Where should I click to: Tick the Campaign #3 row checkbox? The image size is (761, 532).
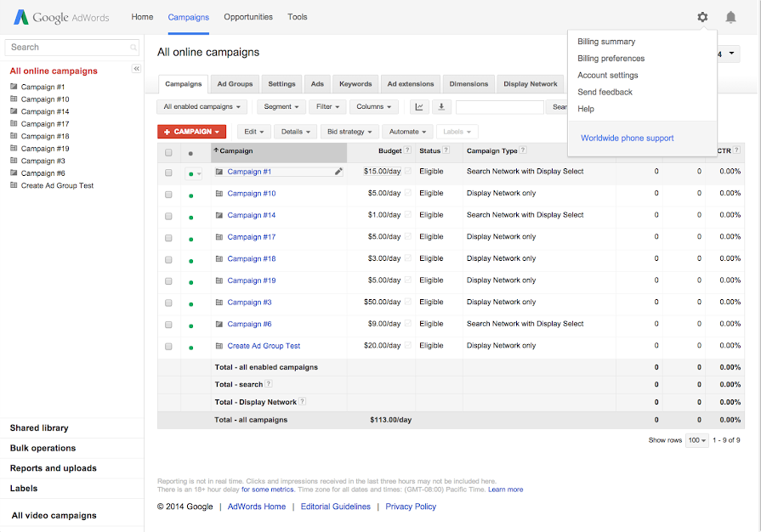(168, 303)
